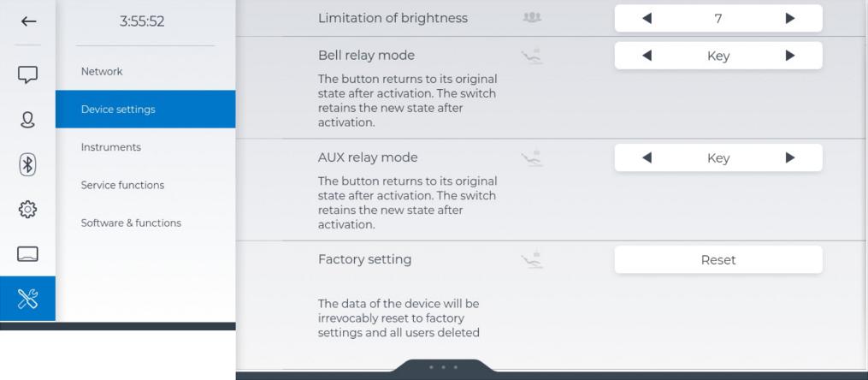
Task: Select the wrench tools icon
Action: pyautogui.click(x=28, y=299)
